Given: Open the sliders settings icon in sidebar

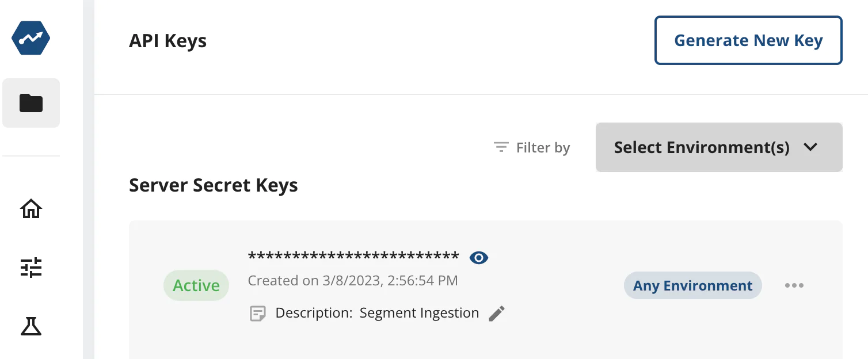Looking at the screenshot, I should pos(31,268).
